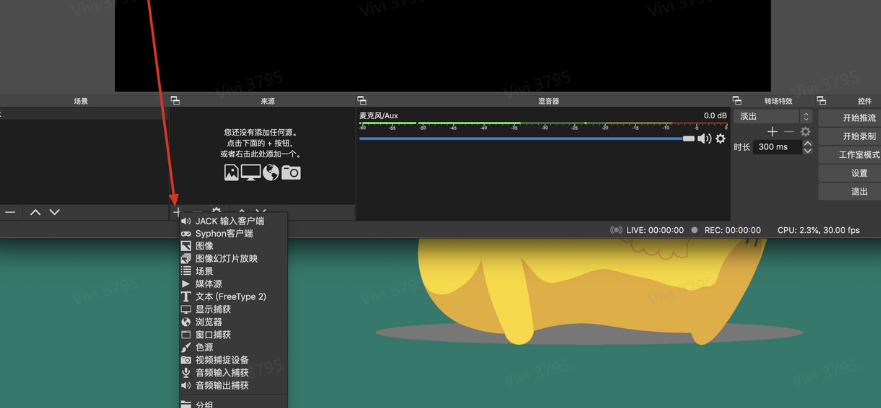Remove the transition with the 转场特效 minus icon
The width and height of the screenshot is (881, 408).
tap(789, 132)
